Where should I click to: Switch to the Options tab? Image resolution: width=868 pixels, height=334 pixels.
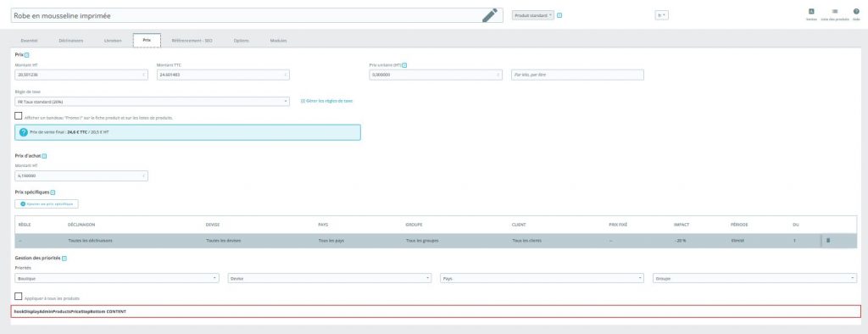pyautogui.click(x=241, y=41)
